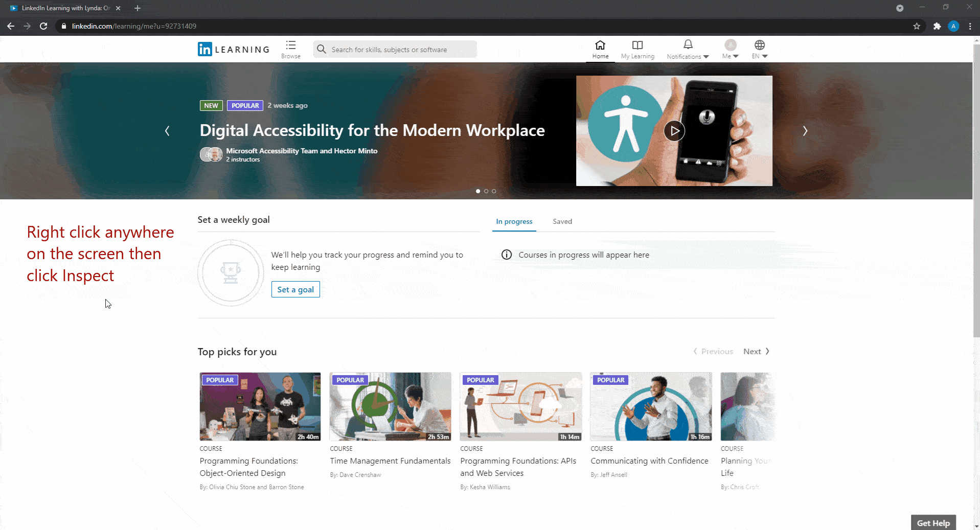980x530 pixels.
Task: Play the Digital Accessibility course video
Action: [x=674, y=131]
